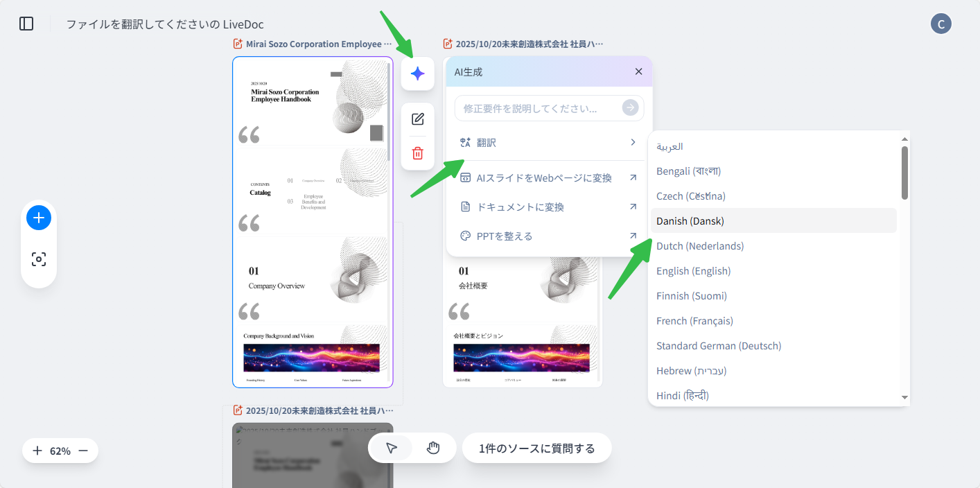The height and width of the screenshot is (488, 980).
Task: Submit the prompt with arrow button
Action: click(629, 107)
